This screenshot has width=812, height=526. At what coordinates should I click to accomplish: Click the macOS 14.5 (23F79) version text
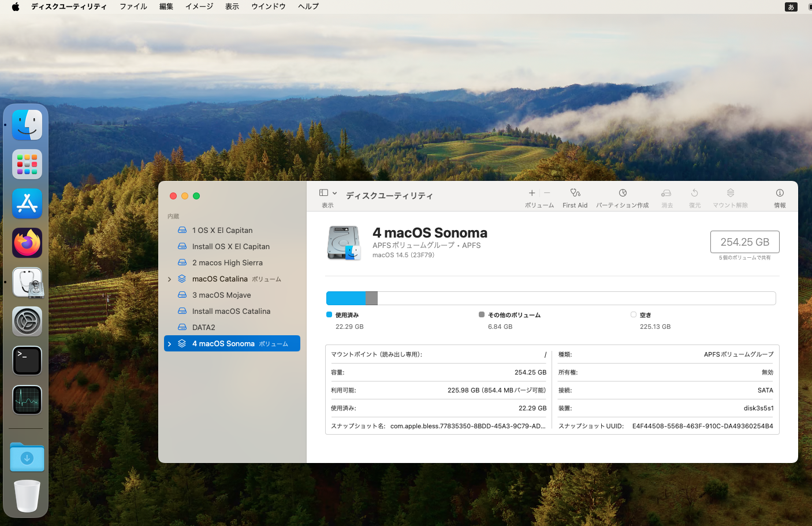[403, 255]
